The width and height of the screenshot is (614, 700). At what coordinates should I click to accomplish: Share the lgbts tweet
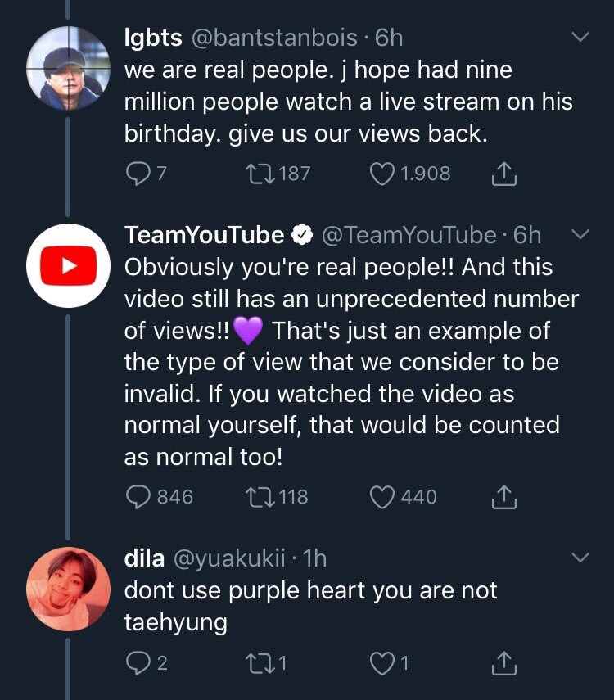[504, 174]
